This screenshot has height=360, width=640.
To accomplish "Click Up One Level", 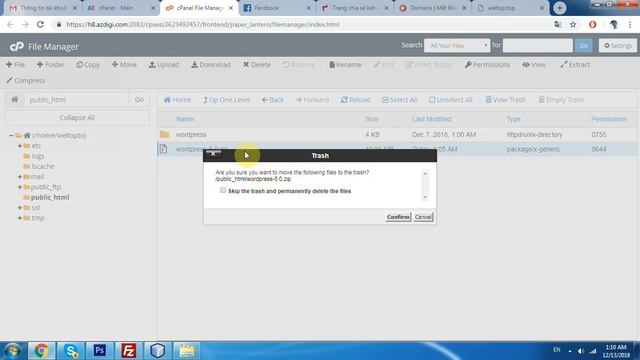I will (226, 100).
